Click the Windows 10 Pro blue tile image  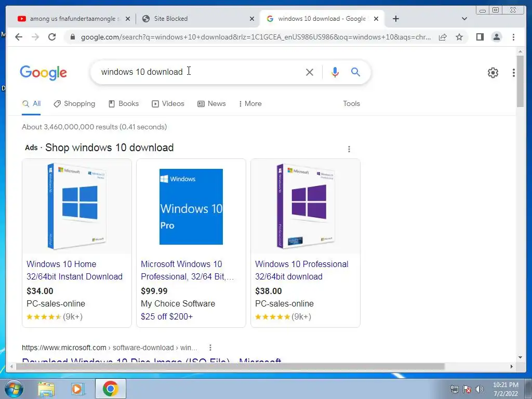191,206
